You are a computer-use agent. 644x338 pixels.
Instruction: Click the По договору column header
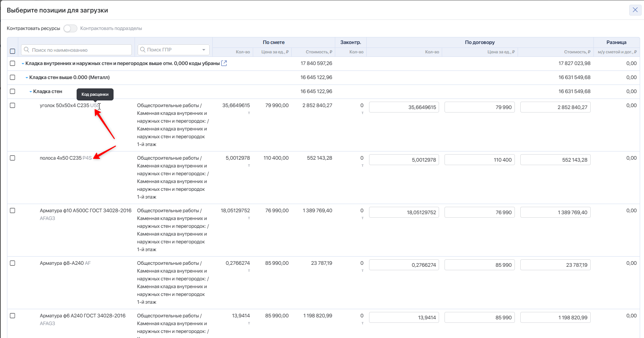pos(479,42)
